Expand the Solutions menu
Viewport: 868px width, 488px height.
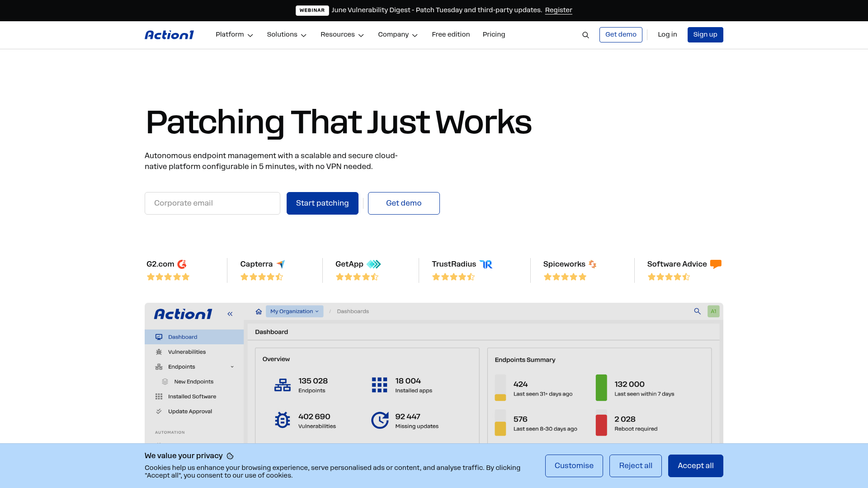(x=287, y=35)
